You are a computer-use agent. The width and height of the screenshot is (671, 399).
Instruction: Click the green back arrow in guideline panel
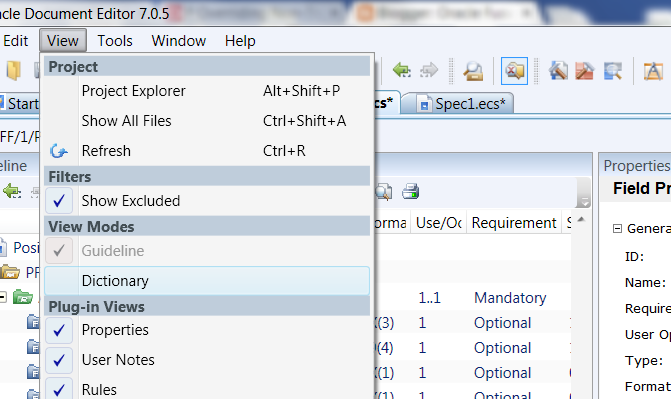12,191
